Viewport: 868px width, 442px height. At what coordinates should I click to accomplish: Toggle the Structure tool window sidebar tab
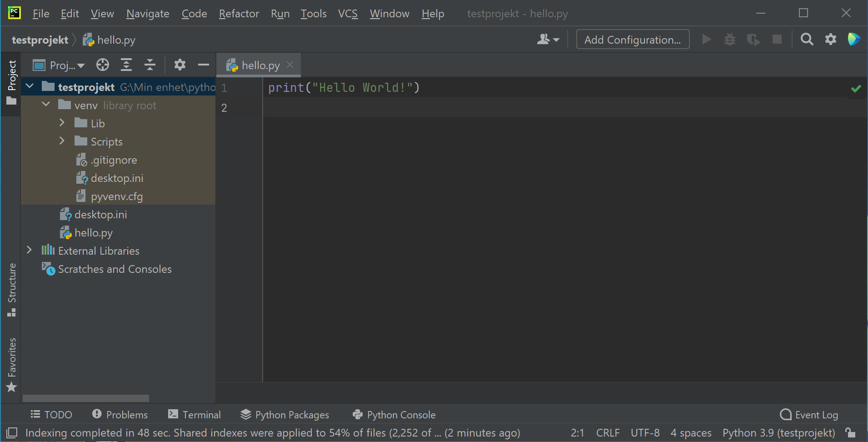11,289
